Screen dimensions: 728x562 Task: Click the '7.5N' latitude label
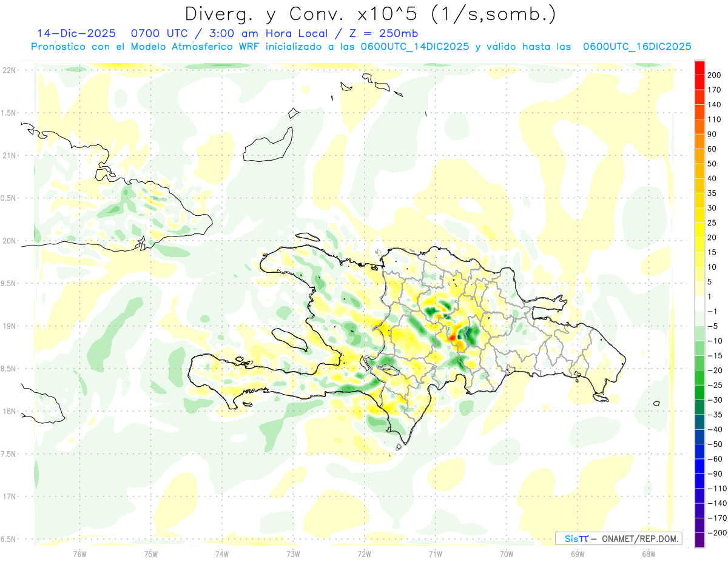[7, 454]
